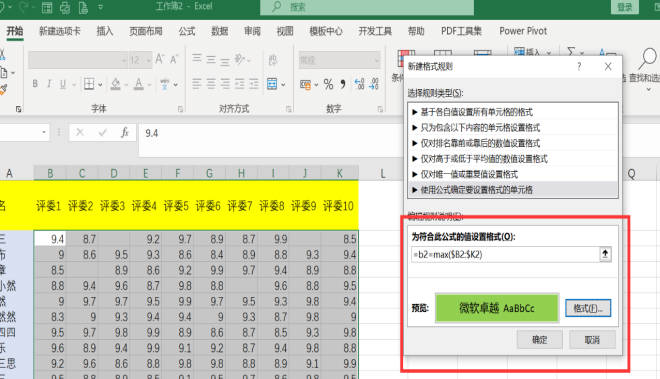Select the column L header
This screenshot has height=379, width=660.
[382, 173]
